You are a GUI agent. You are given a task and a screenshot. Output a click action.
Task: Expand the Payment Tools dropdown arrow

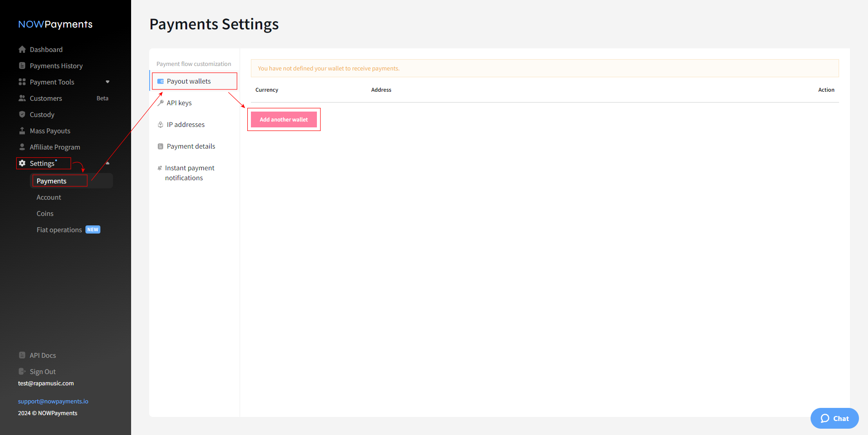pyautogui.click(x=108, y=82)
